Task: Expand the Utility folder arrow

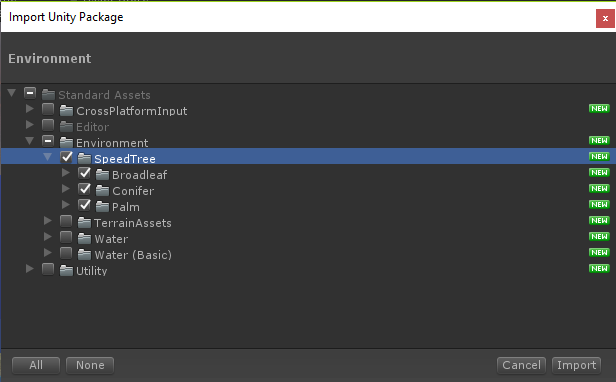Action: tap(29, 269)
